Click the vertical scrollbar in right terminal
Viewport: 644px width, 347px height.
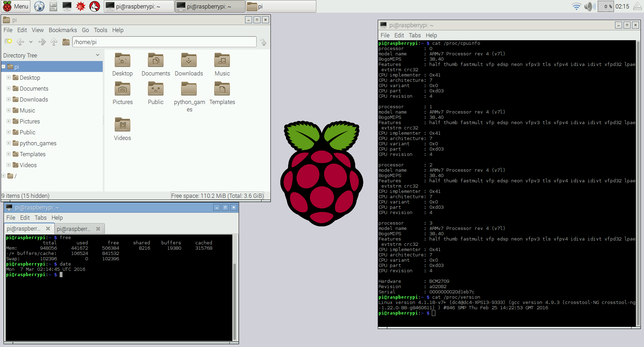tap(638, 183)
